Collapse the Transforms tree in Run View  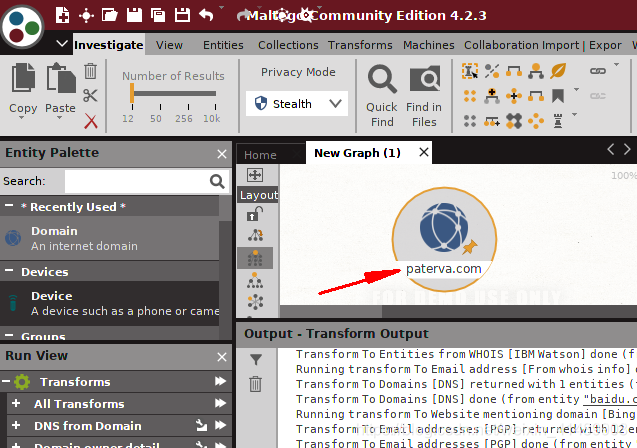pos(6,381)
